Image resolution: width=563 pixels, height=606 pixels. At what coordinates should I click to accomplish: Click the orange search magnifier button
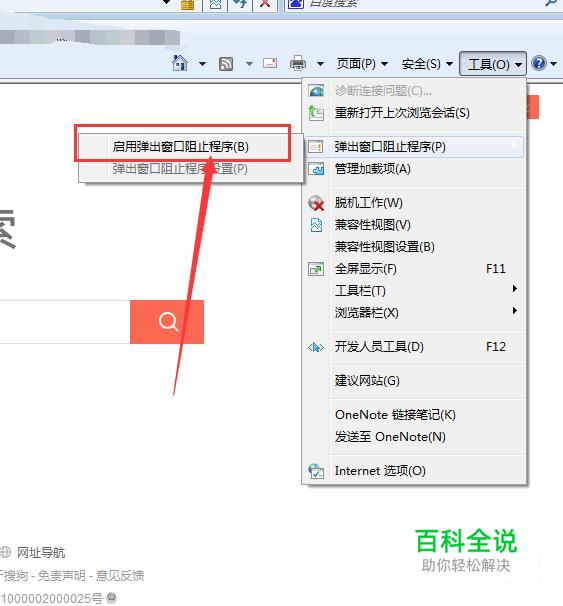167,322
